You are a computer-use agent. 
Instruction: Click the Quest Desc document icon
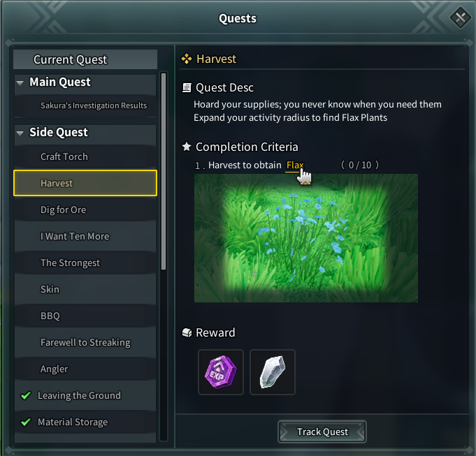click(x=187, y=88)
